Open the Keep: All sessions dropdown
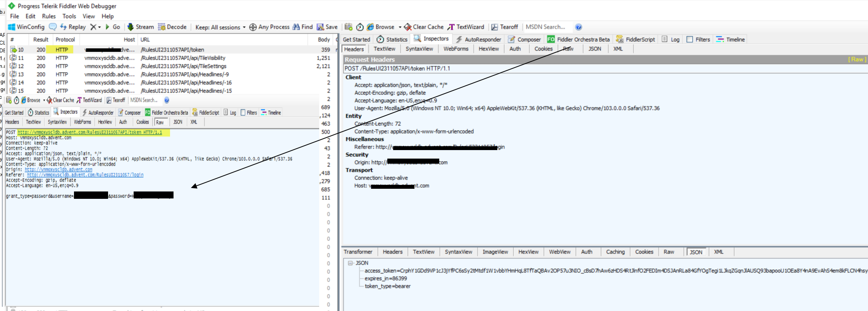The width and height of the screenshot is (868, 311). point(220,27)
